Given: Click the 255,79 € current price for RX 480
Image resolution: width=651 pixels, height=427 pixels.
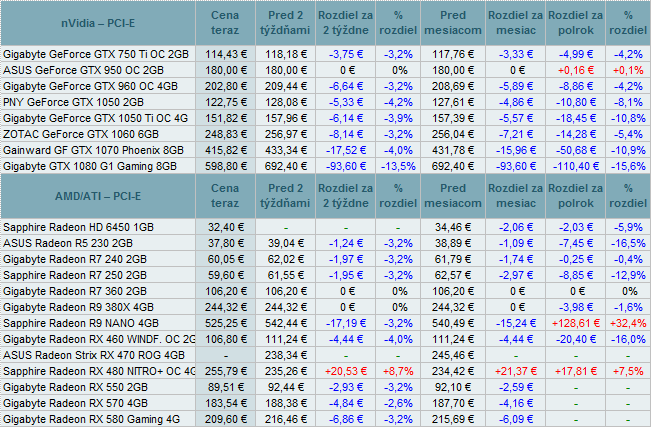Looking at the screenshot, I should pyautogui.click(x=226, y=371).
